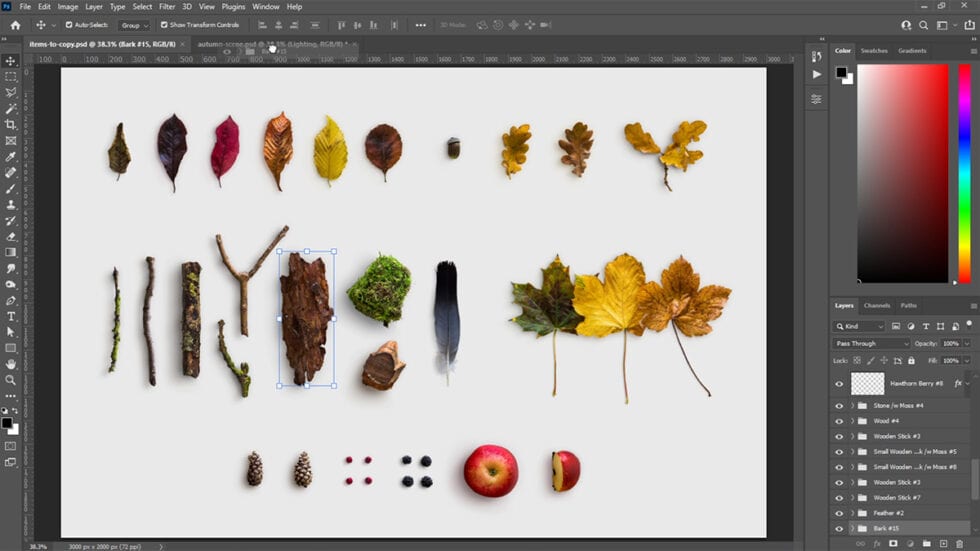The width and height of the screenshot is (980, 551).
Task: Select the Eyedropper tool
Action: coord(11,156)
